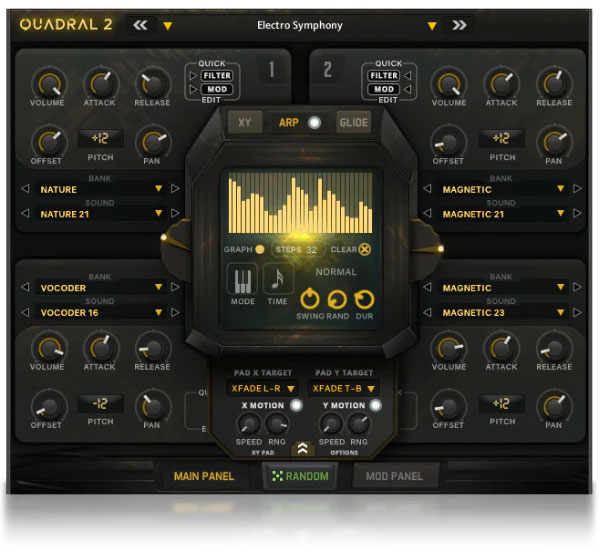600x550 pixels.
Task: Click the DUR knob in the arpeggiator
Action: pos(364,299)
